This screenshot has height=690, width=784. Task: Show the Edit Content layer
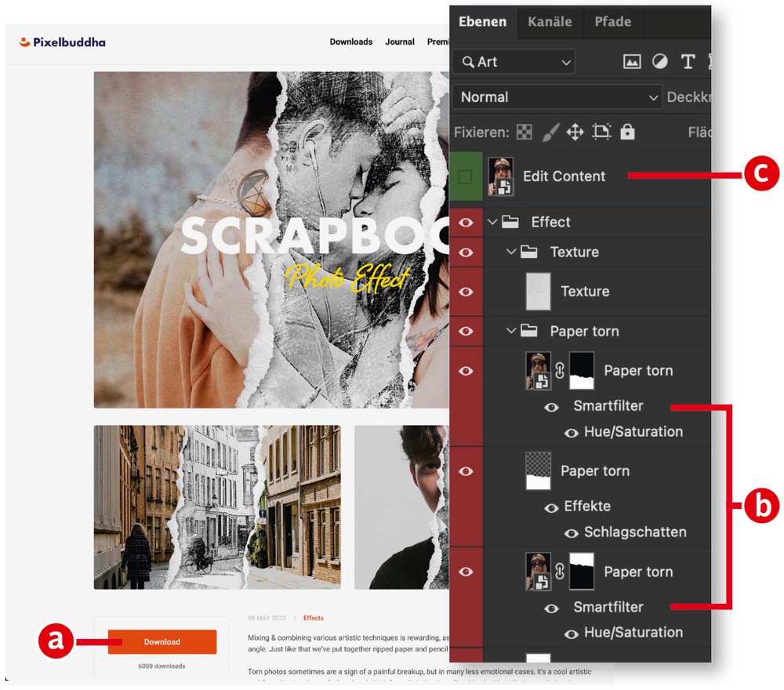466,176
